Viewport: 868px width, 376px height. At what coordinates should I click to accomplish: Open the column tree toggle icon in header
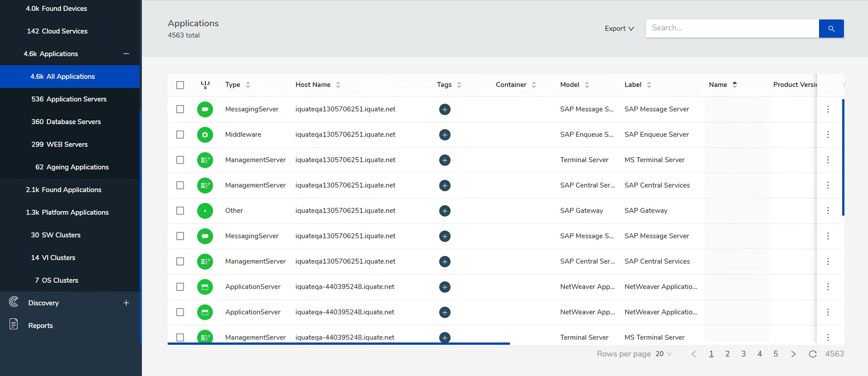[x=205, y=85]
